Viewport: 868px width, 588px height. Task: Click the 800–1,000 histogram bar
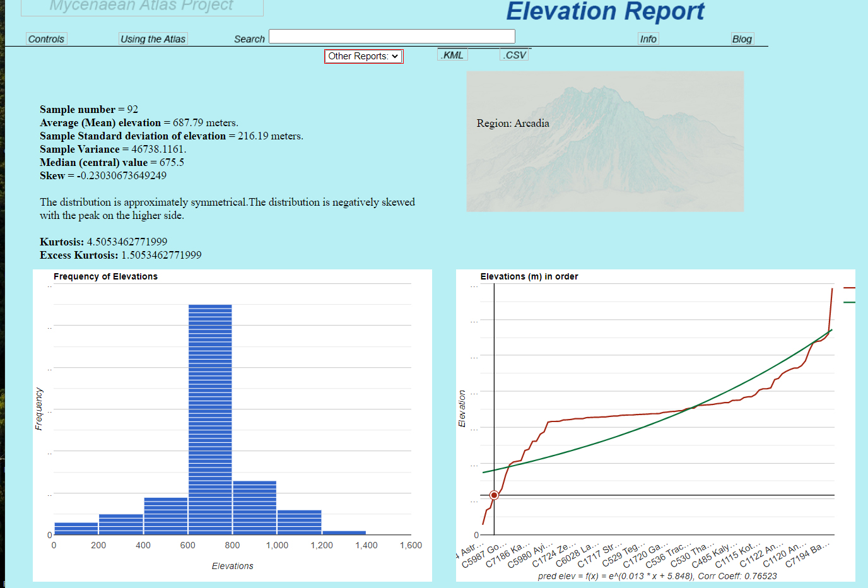pyautogui.click(x=255, y=508)
